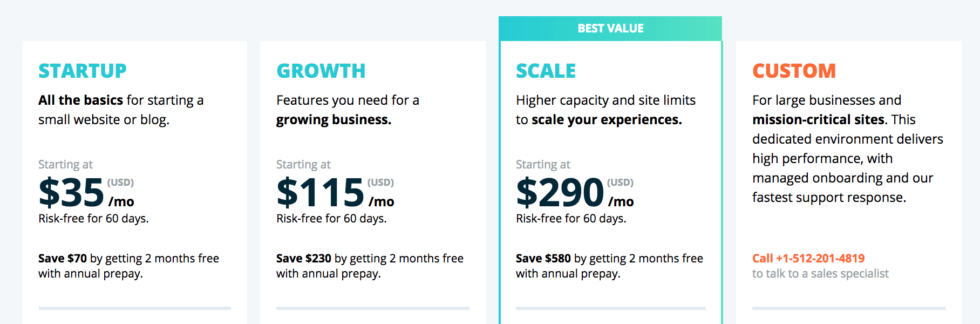Click 'All the basics' Startup description

pyautogui.click(x=81, y=100)
